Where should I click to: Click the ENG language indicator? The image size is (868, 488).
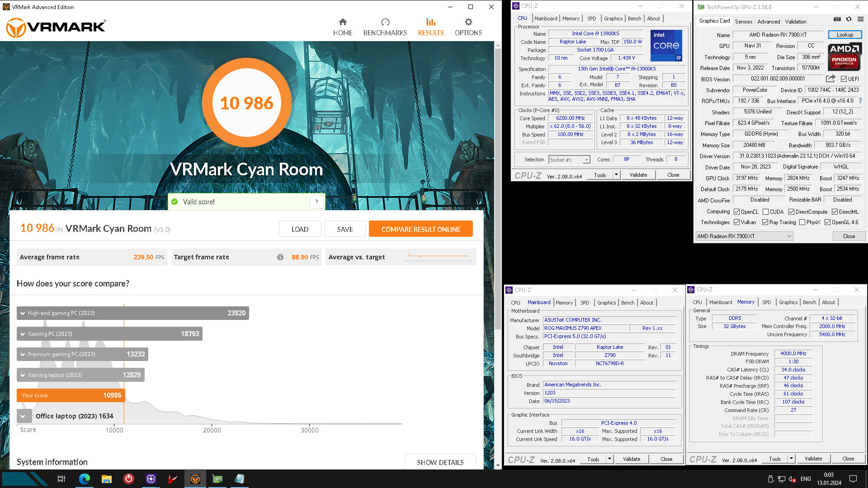point(806,479)
